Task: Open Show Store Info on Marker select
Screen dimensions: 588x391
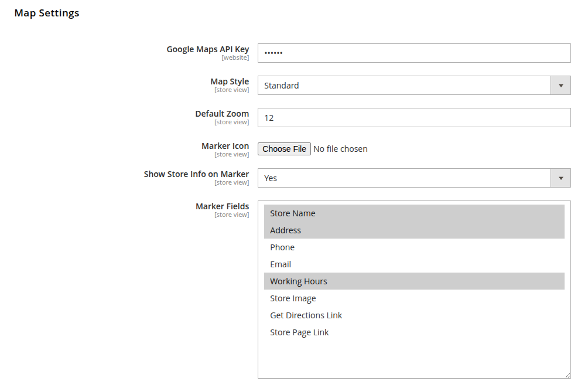Action: (414, 178)
